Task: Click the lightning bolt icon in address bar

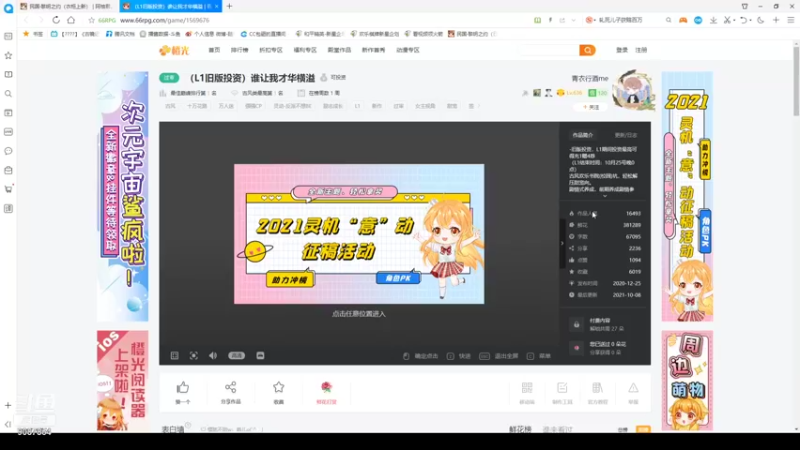Action: (x=550, y=20)
